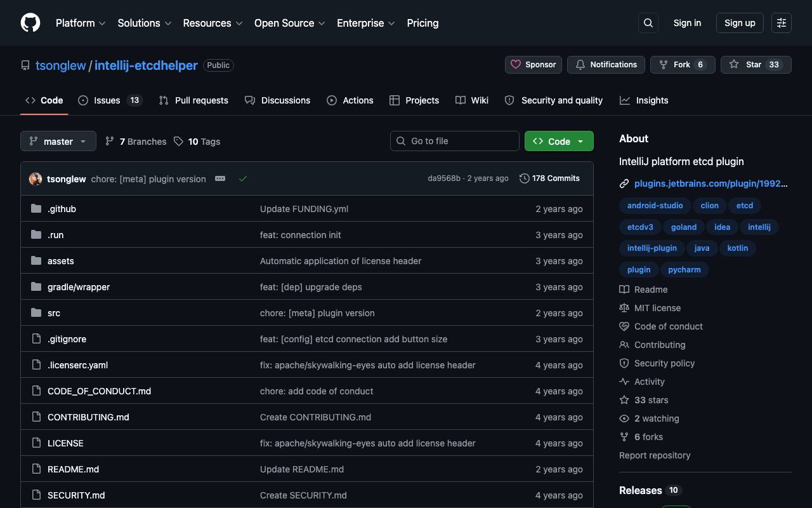812x508 pixels.
Task: Open the green Code dropdown button
Action: tap(559, 141)
